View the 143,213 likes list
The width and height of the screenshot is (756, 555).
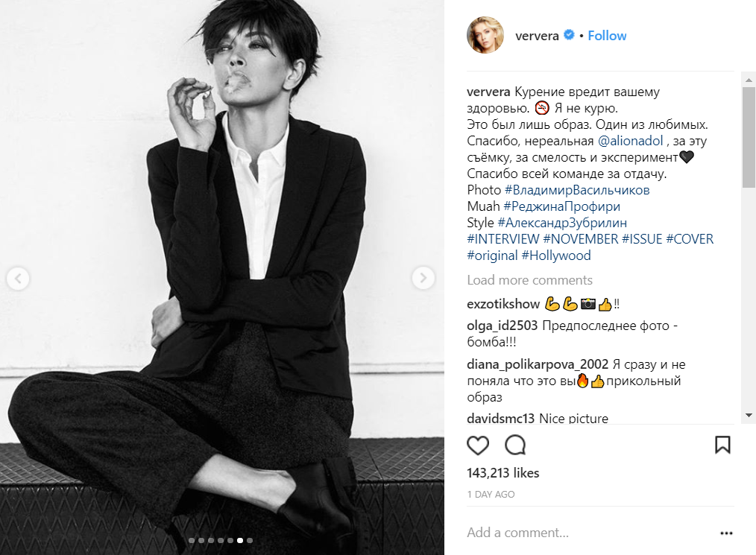point(503,473)
